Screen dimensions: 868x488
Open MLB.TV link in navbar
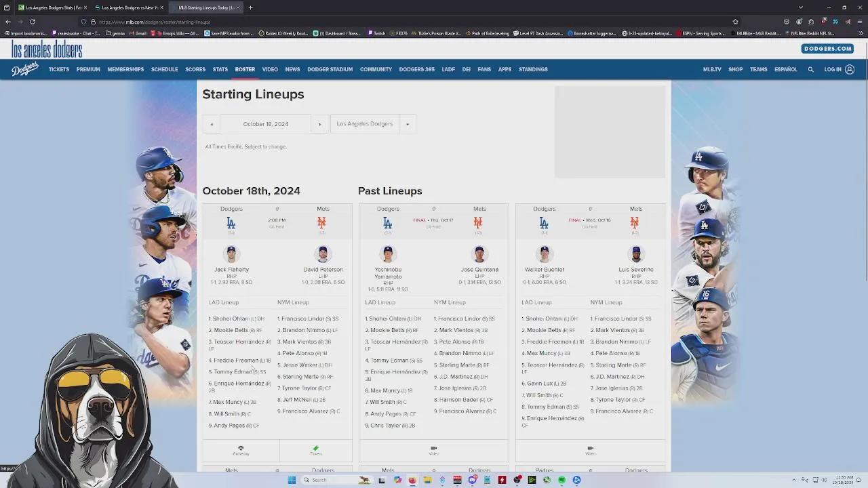(x=712, y=69)
